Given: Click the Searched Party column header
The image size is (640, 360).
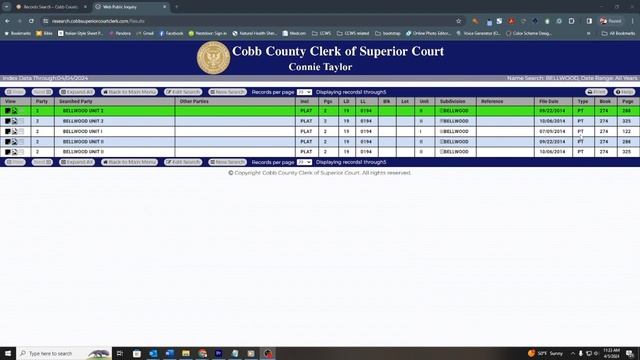Looking at the screenshot, I should pos(115,101).
